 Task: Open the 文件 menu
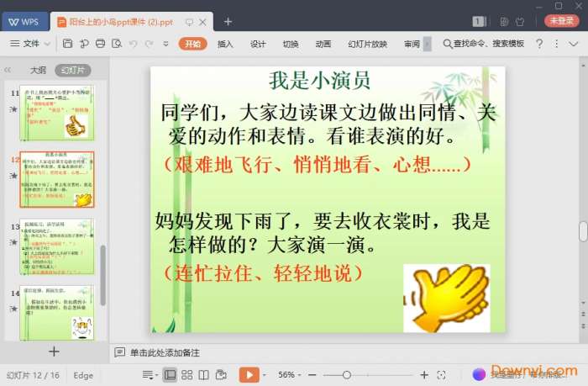coord(24,44)
